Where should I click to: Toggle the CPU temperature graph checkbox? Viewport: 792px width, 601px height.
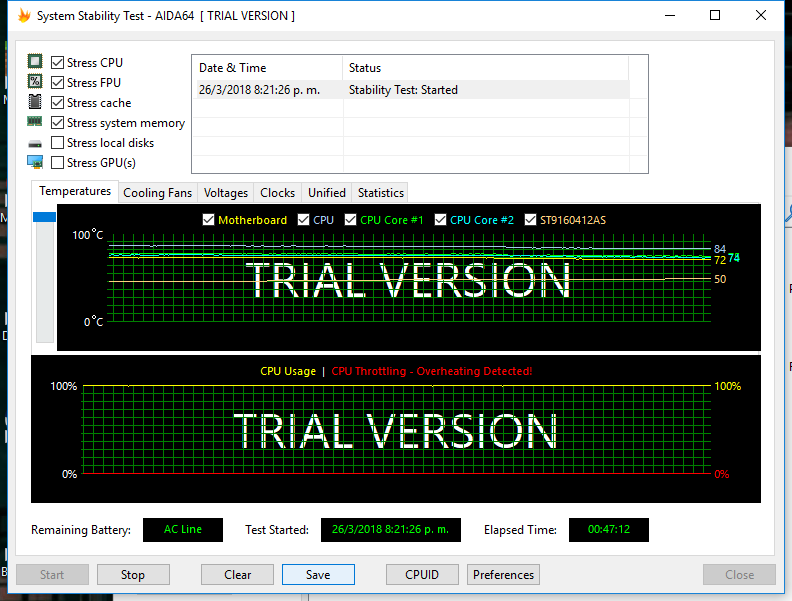303,220
